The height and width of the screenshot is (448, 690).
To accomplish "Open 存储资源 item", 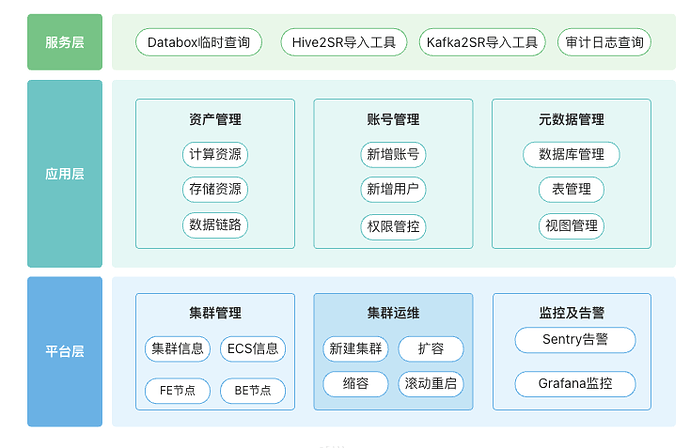I will [x=215, y=190].
